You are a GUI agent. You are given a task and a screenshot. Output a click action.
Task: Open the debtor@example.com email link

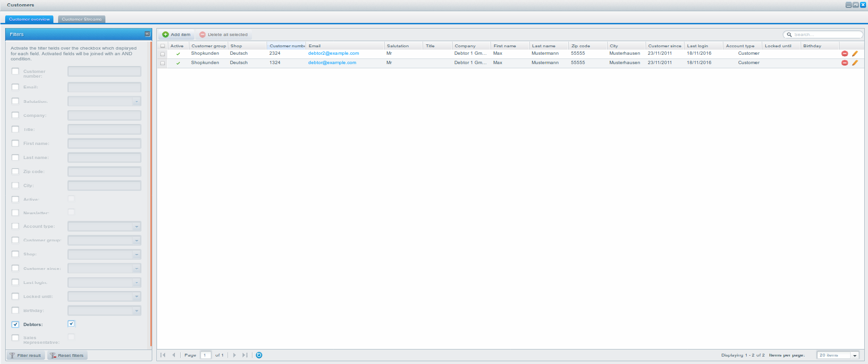(x=332, y=63)
